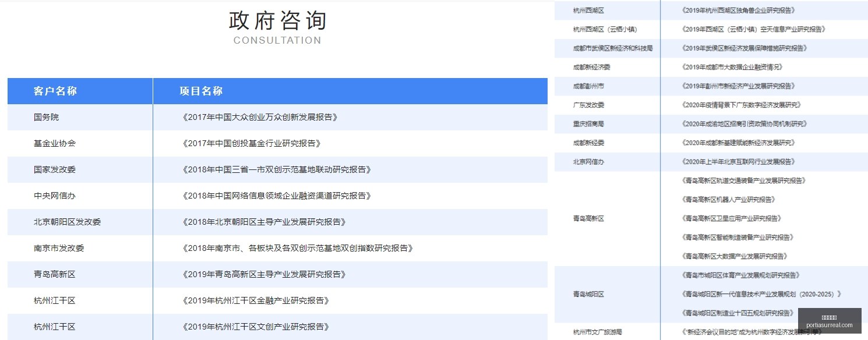Click 《2020年成都新基建赋能新经济发展研究》
This screenshot has height=340, width=868.
(x=738, y=143)
